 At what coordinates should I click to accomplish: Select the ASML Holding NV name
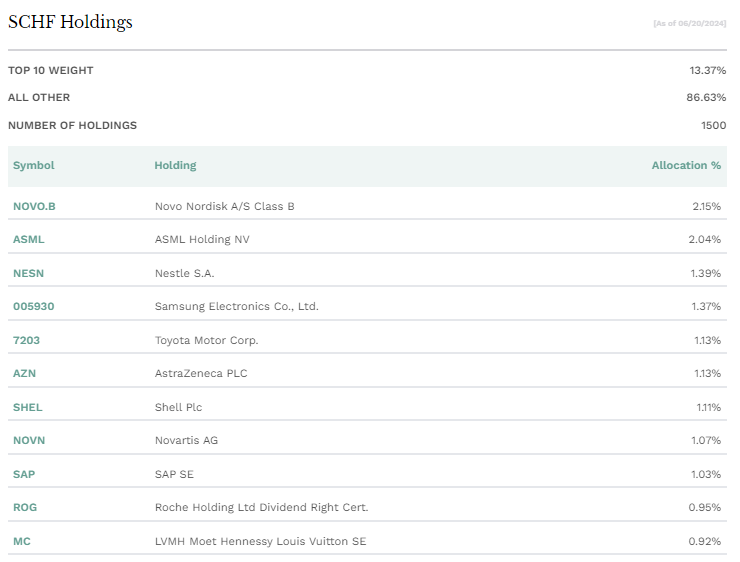coord(202,239)
